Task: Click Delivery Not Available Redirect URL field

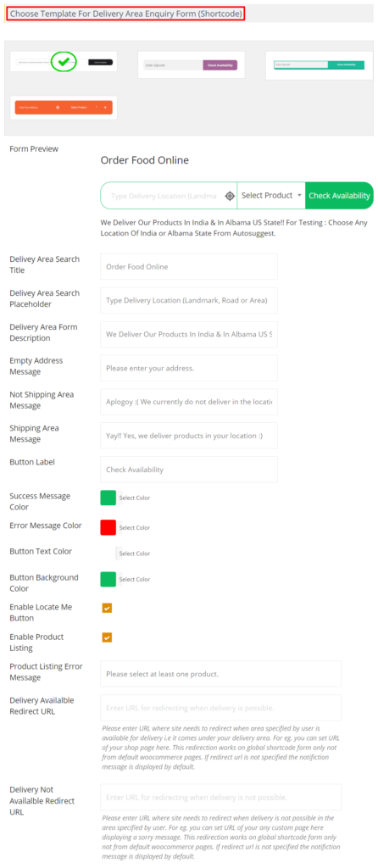Action: [221, 797]
